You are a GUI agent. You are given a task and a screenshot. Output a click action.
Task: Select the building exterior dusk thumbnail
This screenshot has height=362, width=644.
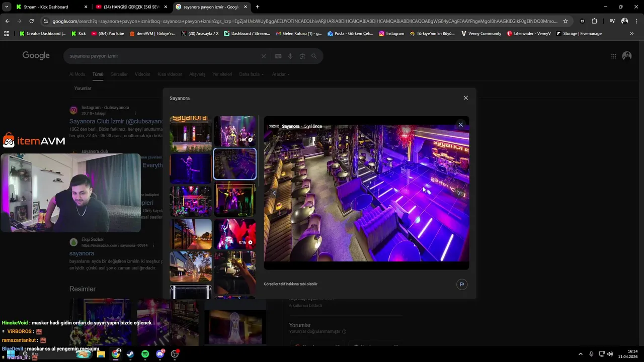tap(191, 267)
